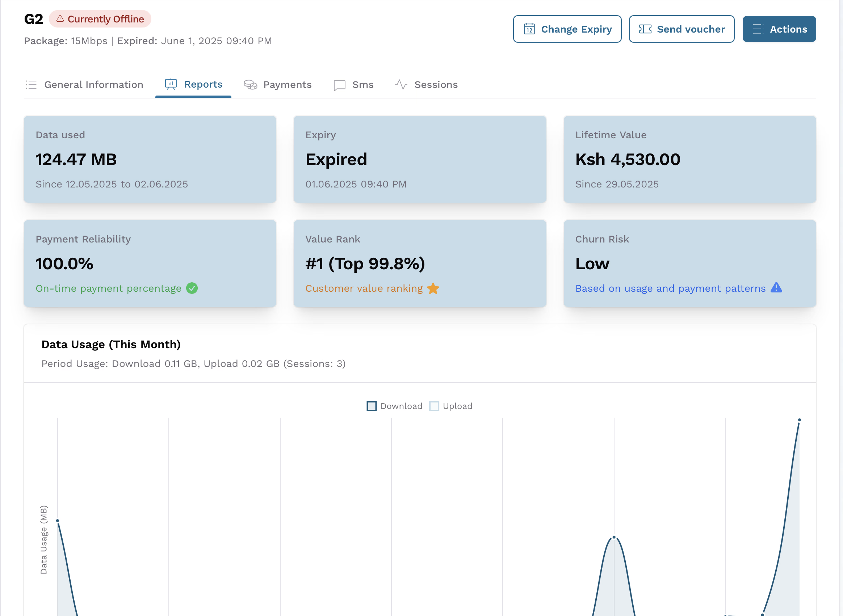Click the blue churn risk warning triangle
Image resolution: width=843 pixels, height=616 pixels.
tap(776, 287)
